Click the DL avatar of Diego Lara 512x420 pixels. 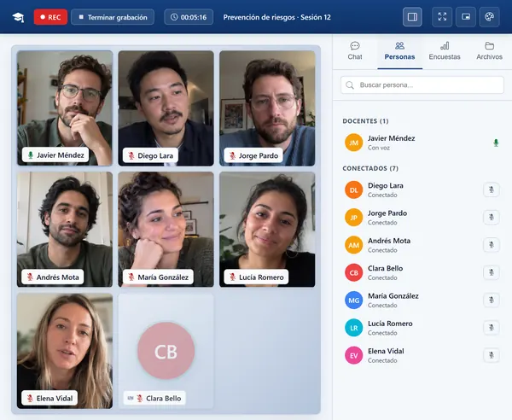pos(353,190)
